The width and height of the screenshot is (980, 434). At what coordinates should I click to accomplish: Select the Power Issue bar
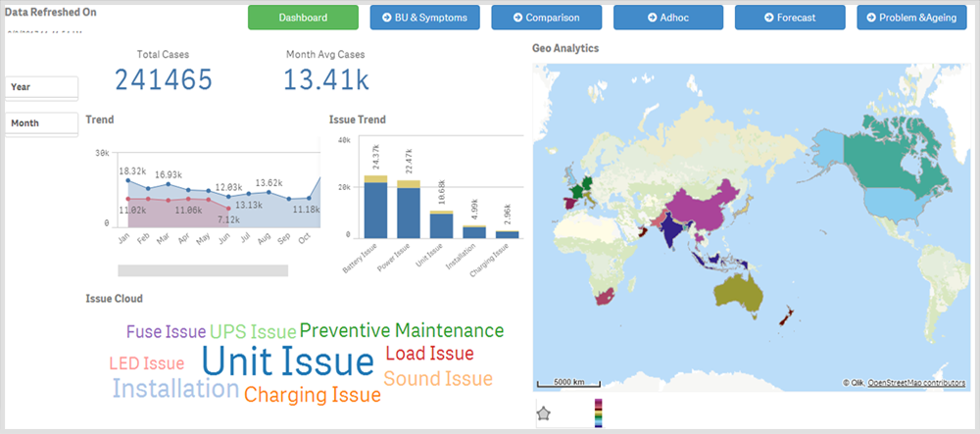(409, 210)
